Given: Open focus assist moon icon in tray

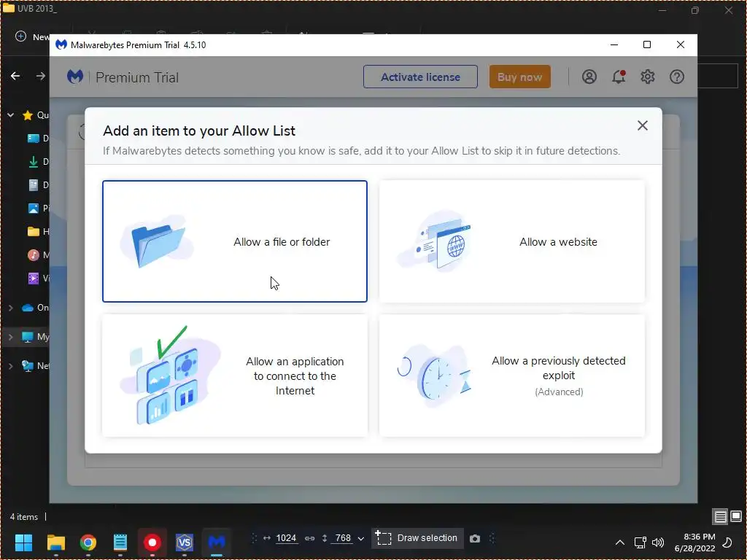Looking at the screenshot, I should (727, 542).
